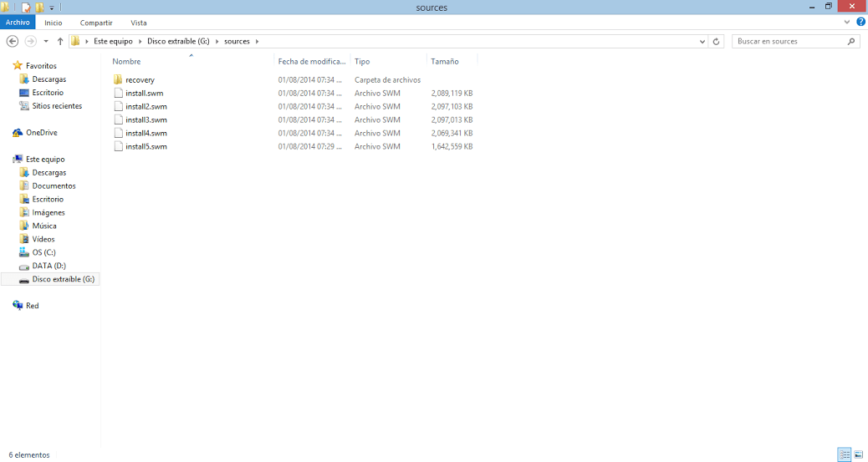Select the install4.swm file icon
Screen dimensions: 868x462
click(118, 133)
